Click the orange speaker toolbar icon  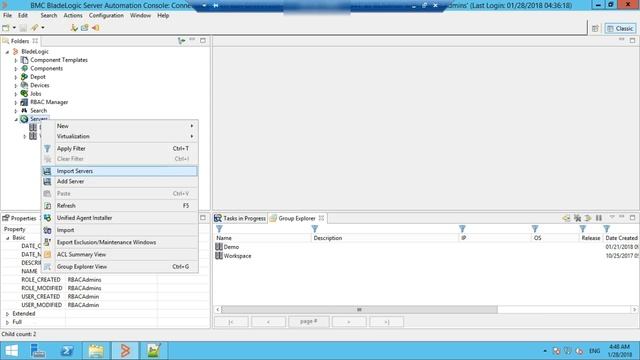click(96, 28)
